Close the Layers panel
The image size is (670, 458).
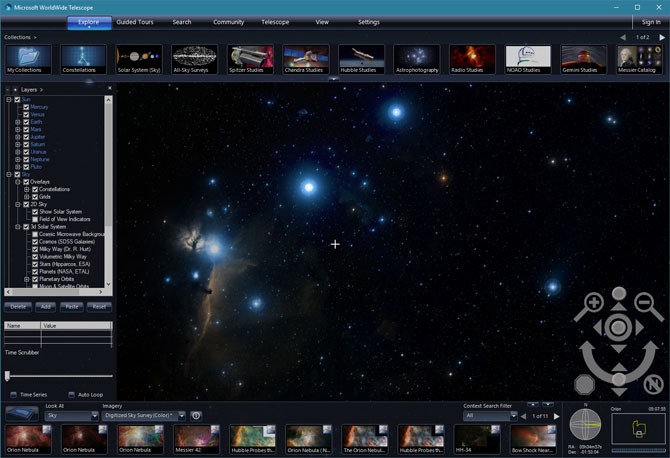click(110, 88)
